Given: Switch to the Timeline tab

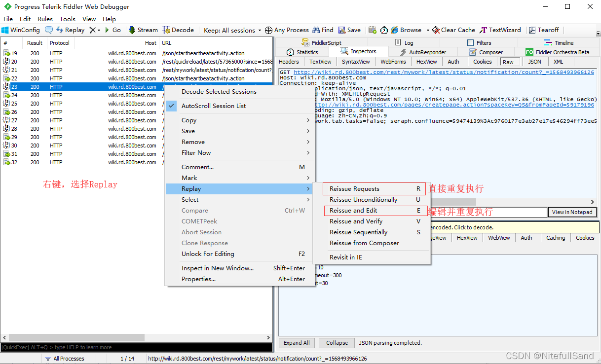Looking at the screenshot, I should tap(560, 43).
